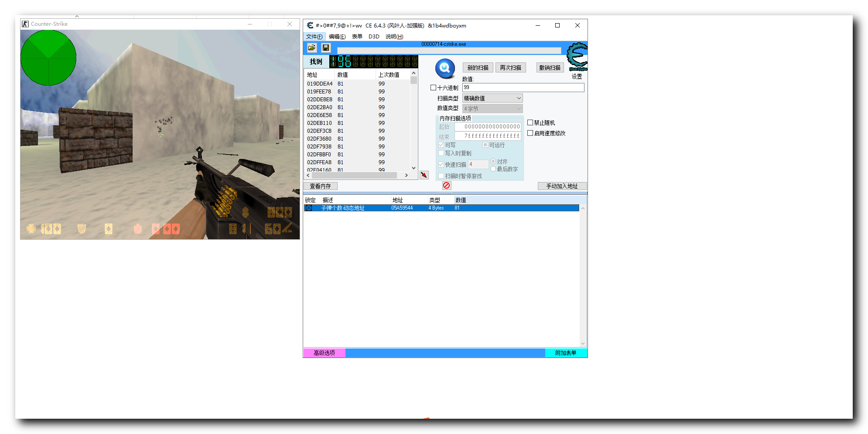Toggle 可写 writable checkbox

point(441,145)
